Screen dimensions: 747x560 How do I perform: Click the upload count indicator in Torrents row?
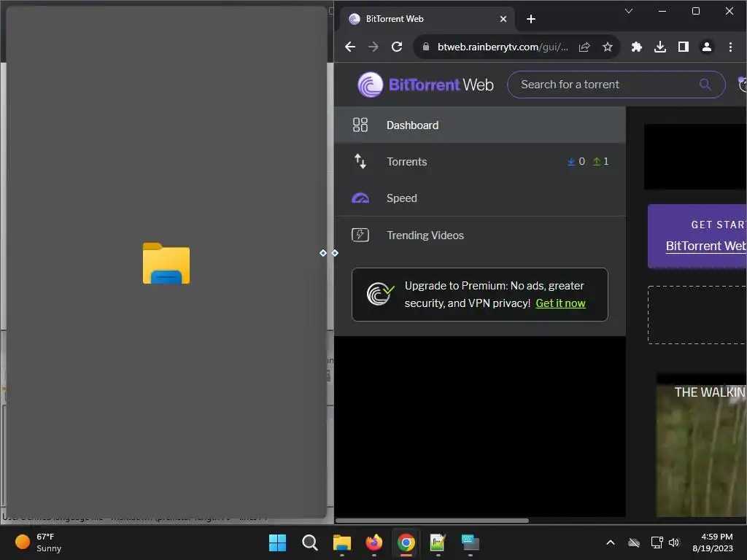coord(600,161)
